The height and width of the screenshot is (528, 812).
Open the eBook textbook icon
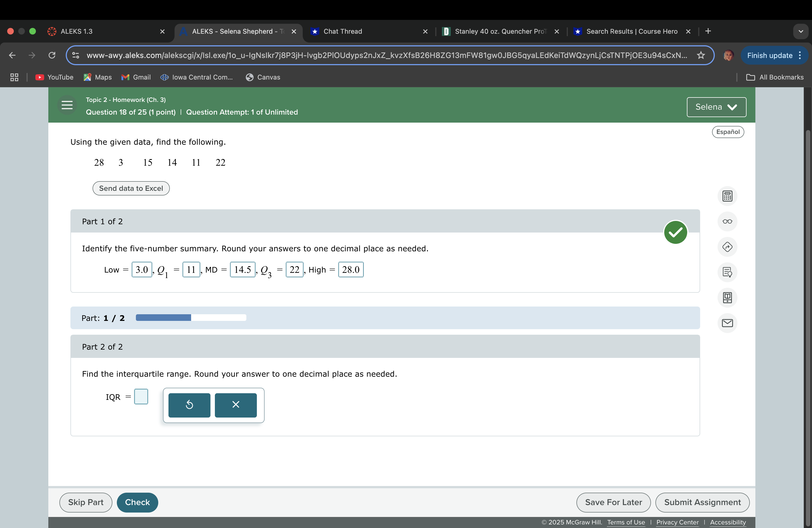(727, 297)
